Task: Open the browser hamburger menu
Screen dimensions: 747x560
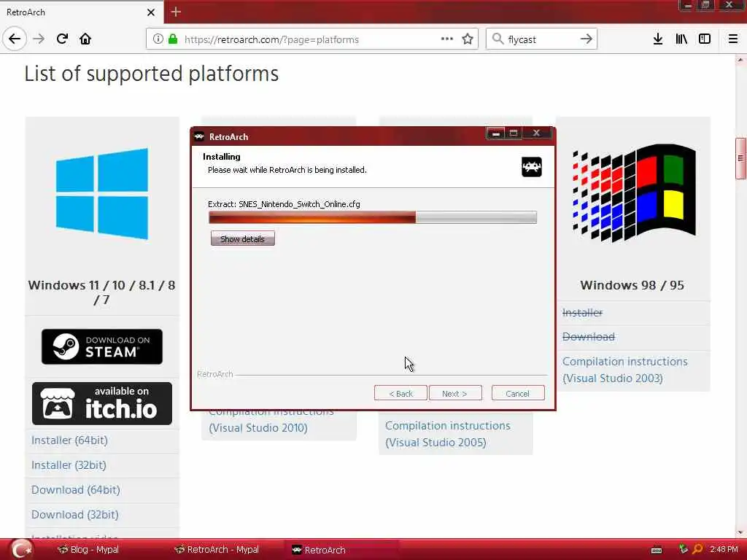Action: [x=732, y=39]
